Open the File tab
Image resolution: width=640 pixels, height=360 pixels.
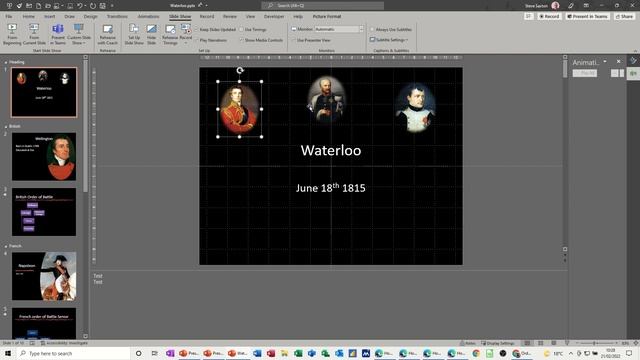(9, 16)
